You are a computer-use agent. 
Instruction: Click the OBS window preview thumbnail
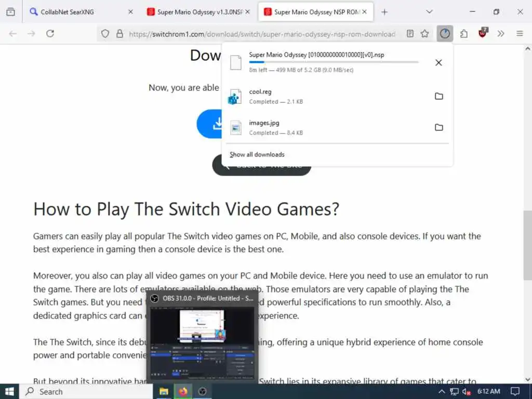click(x=202, y=343)
